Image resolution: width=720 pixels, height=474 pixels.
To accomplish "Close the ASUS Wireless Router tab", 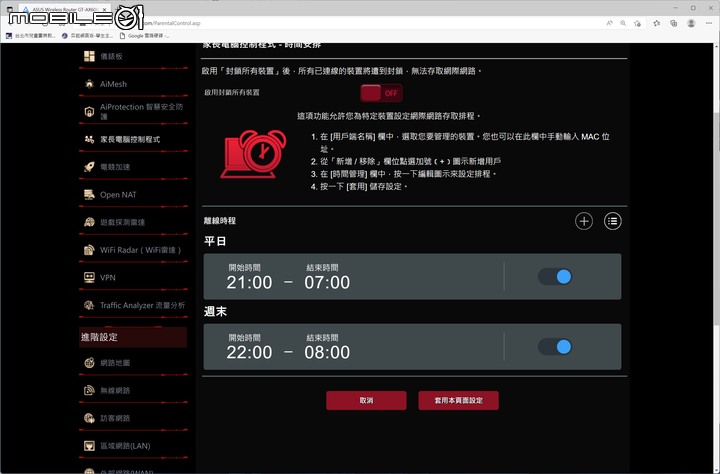I will click(105, 9).
